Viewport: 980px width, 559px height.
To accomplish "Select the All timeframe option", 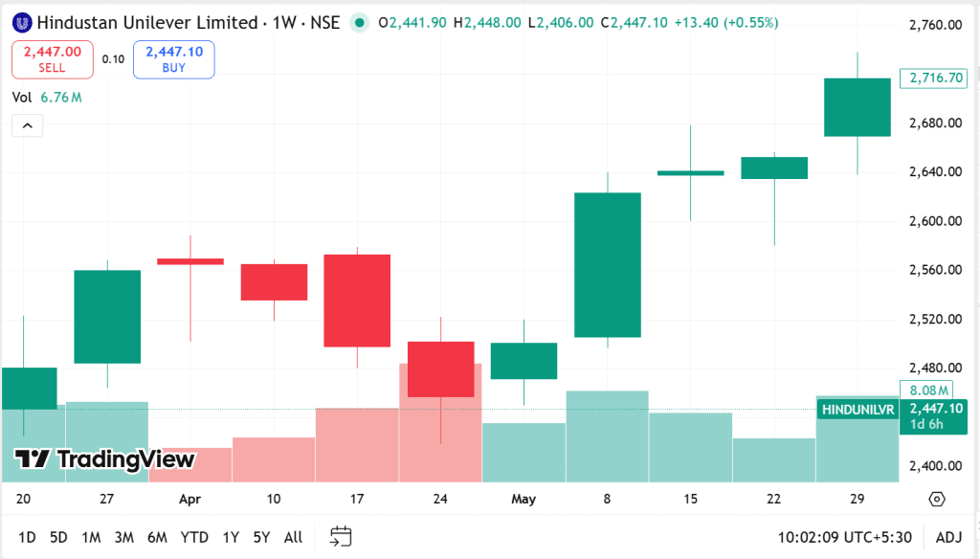I will 293,537.
